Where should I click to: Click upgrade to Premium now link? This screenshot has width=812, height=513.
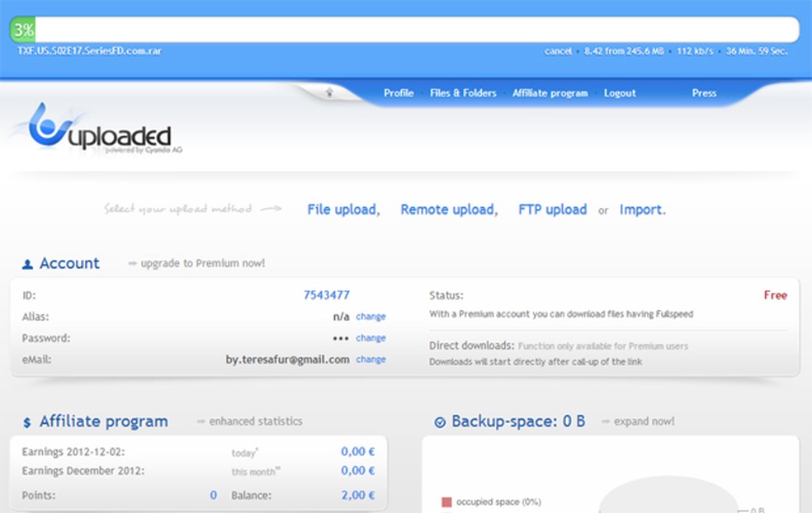(202, 263)
